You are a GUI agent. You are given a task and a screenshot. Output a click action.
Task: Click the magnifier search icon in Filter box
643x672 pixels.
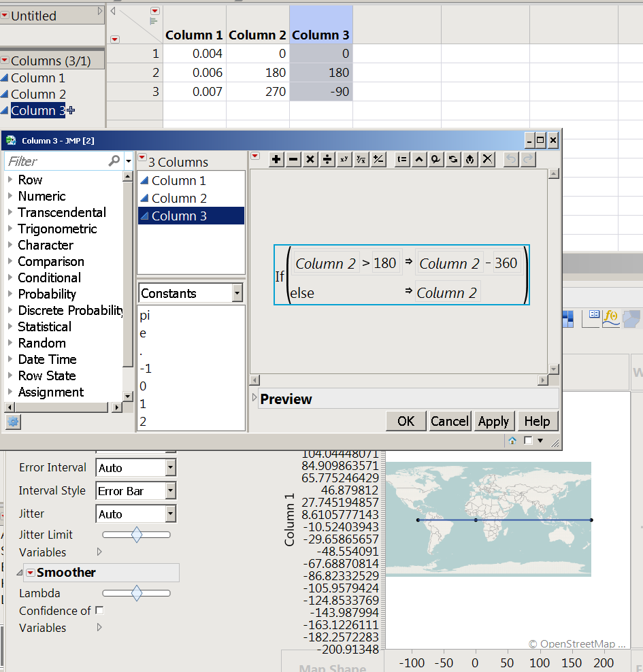114,161
